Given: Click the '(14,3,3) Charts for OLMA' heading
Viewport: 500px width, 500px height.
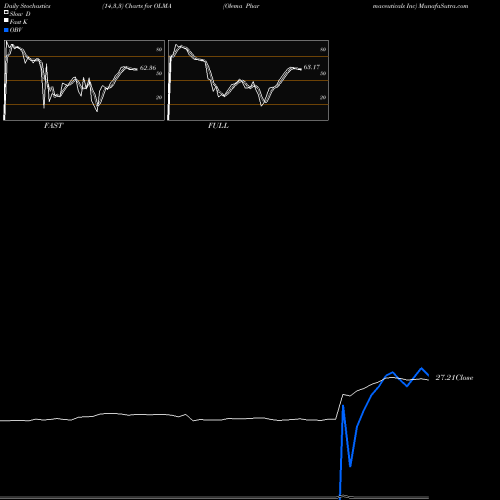Looking at the screenshot, I should tap(137, 6).
